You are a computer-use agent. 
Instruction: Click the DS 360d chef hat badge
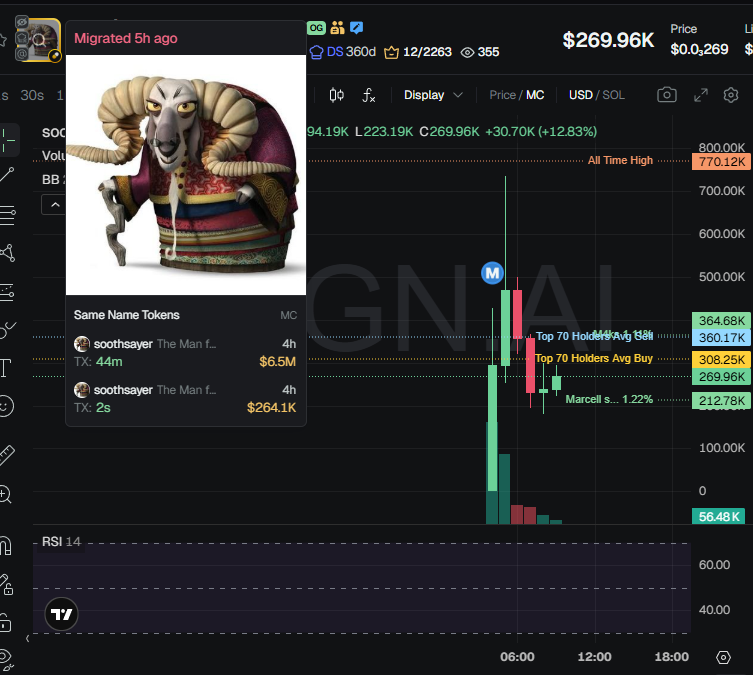coord(342,52)
